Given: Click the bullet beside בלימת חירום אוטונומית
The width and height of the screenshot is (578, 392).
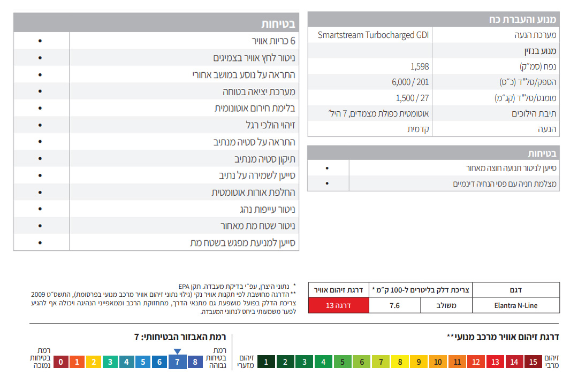Looking at the screenshot, I should pyautogui.click(x=41, y=108).
